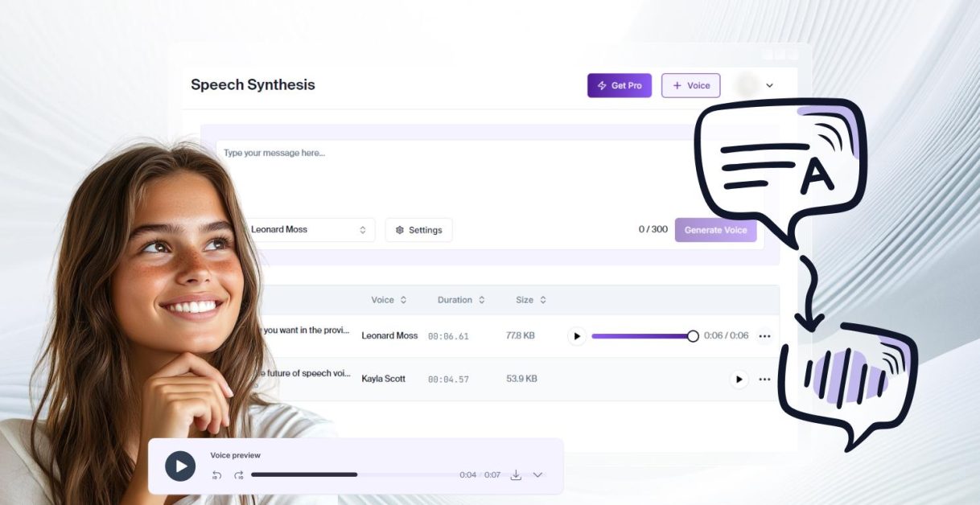Click the 'Voice preview' label
This screenshot has height=505, width=980.
pos(236,455)
